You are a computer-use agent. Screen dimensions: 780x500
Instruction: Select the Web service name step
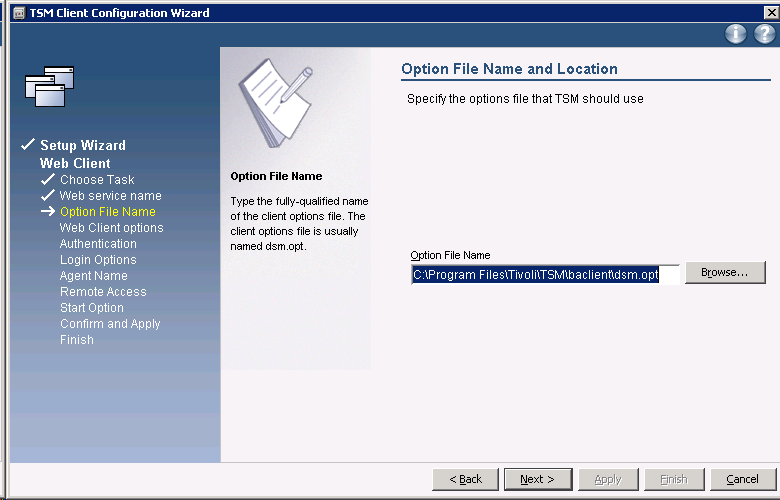[x=110, y=196]
